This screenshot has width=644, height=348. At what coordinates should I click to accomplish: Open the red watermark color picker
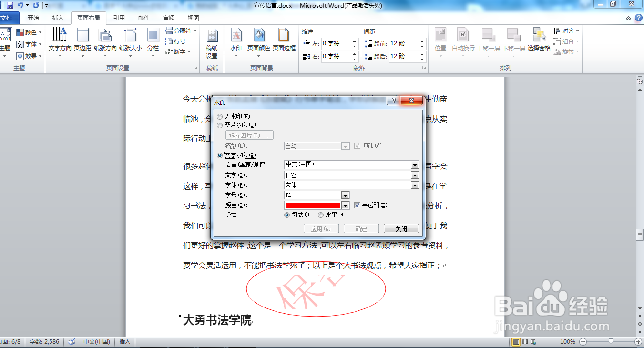point(345,205)
